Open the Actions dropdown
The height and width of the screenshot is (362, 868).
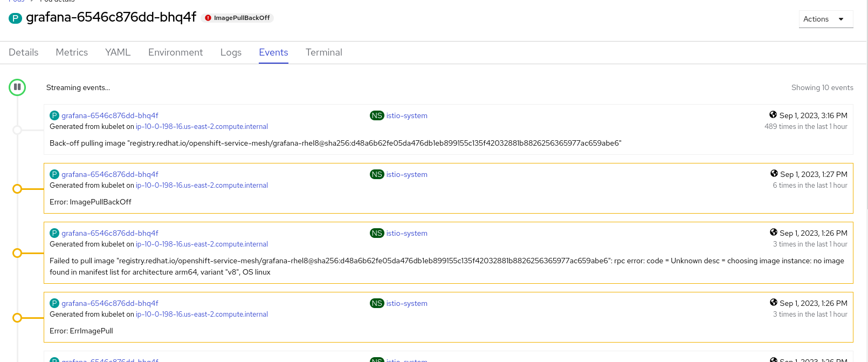[825, 19]
